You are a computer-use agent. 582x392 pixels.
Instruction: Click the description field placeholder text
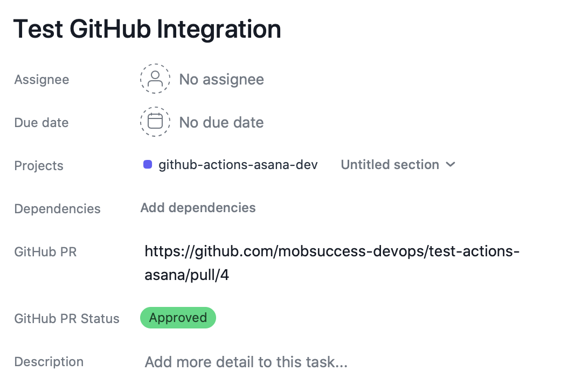(246, 362)
